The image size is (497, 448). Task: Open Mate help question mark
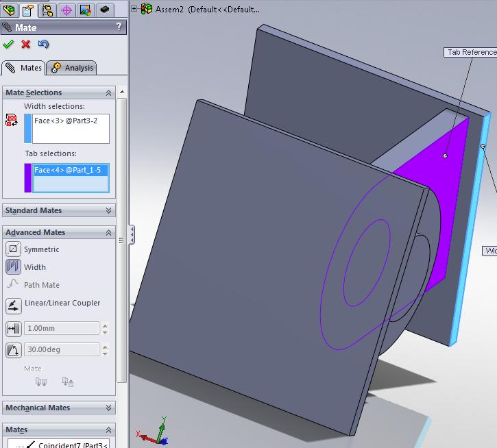119,27
